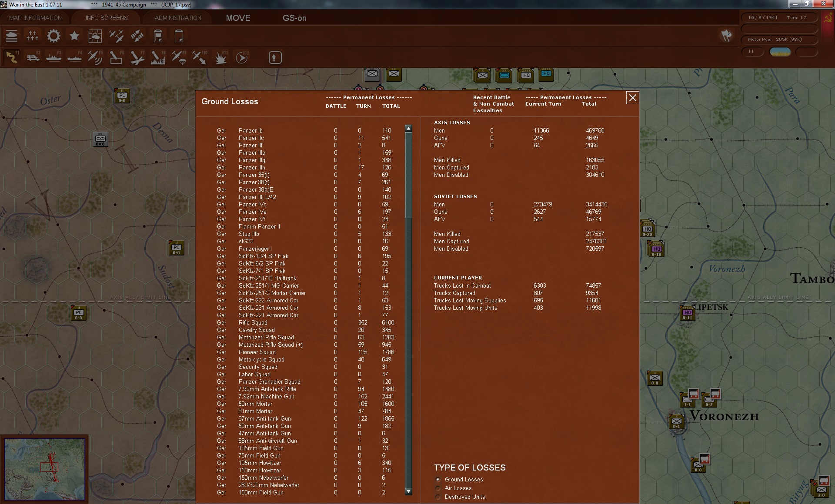
Task: Select the Ground Losses radio button
Action: tap(438, 480)
